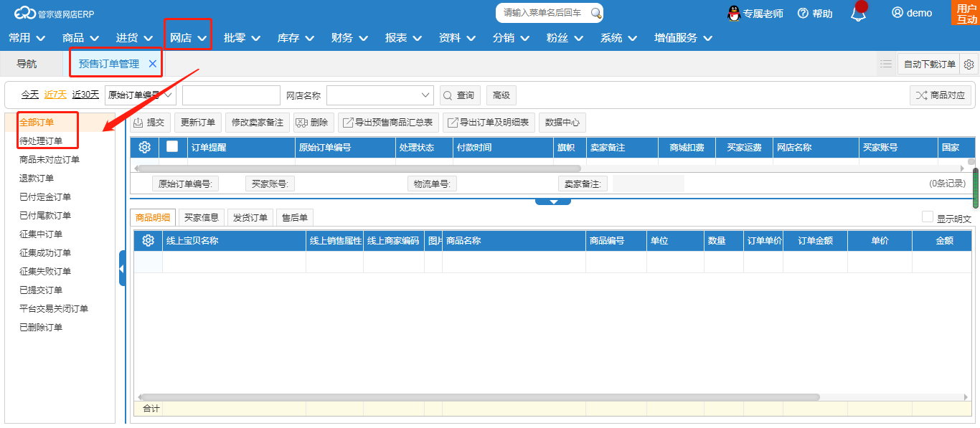The height and width of the screenshot is (428, 980).
Task: Click the 高级 advanced button
Action: tap(501, 95)
